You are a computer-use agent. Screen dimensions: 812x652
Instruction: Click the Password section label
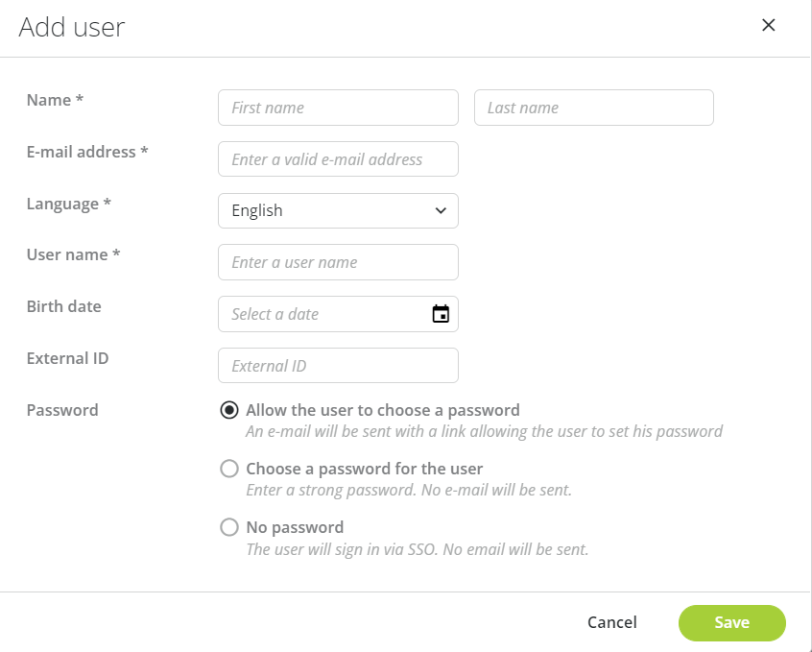pyautogui.click(x=62, y=410)
